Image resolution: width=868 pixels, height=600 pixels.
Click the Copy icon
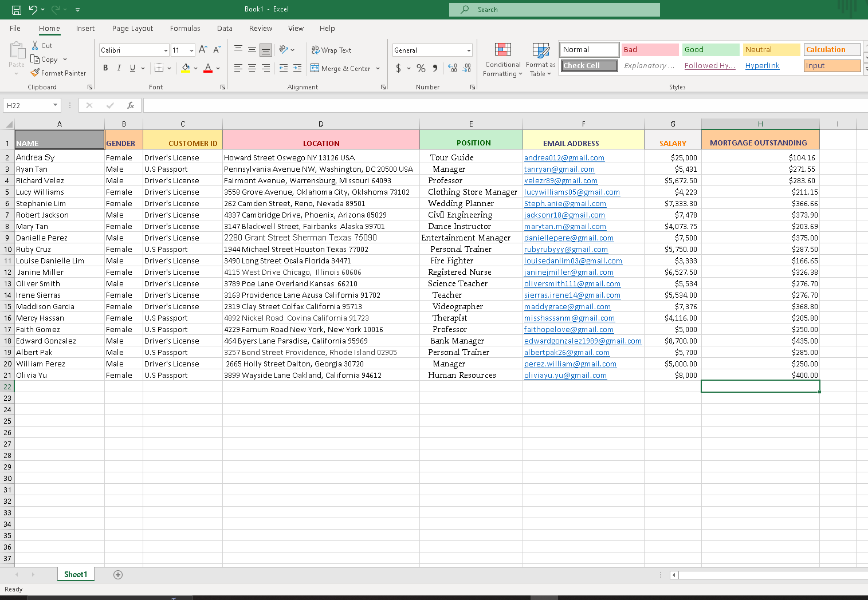pos(35,60)
